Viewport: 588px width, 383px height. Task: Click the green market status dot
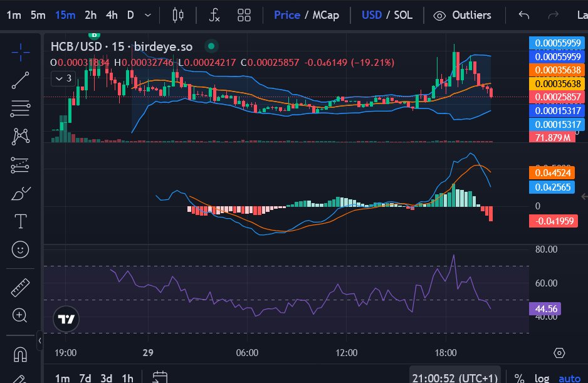tap(211, 46)
